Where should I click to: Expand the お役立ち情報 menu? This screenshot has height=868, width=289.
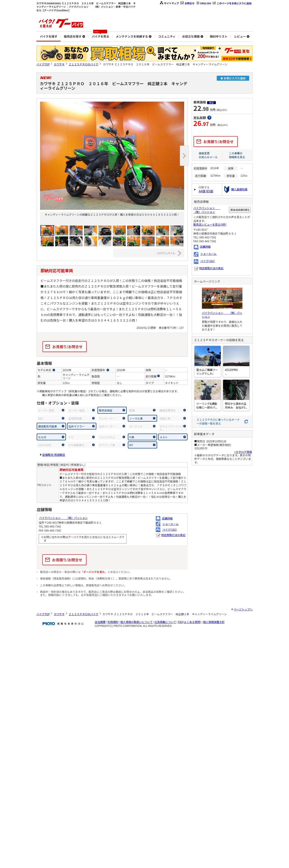[x=192, y=36]
